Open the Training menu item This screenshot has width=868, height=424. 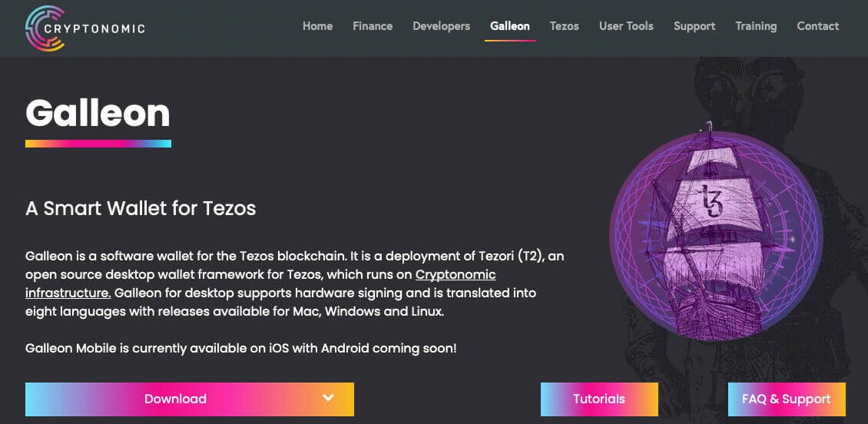(x=756, y=26)
